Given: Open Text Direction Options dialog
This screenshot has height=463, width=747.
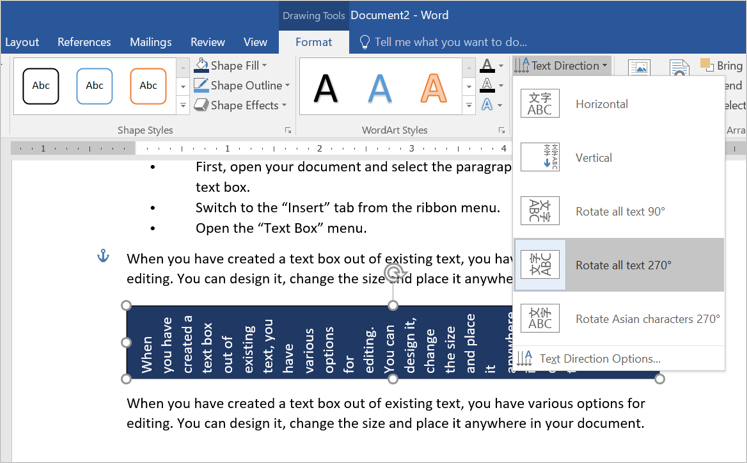Looking at the screenshot, I should click(x=599, y=358).
